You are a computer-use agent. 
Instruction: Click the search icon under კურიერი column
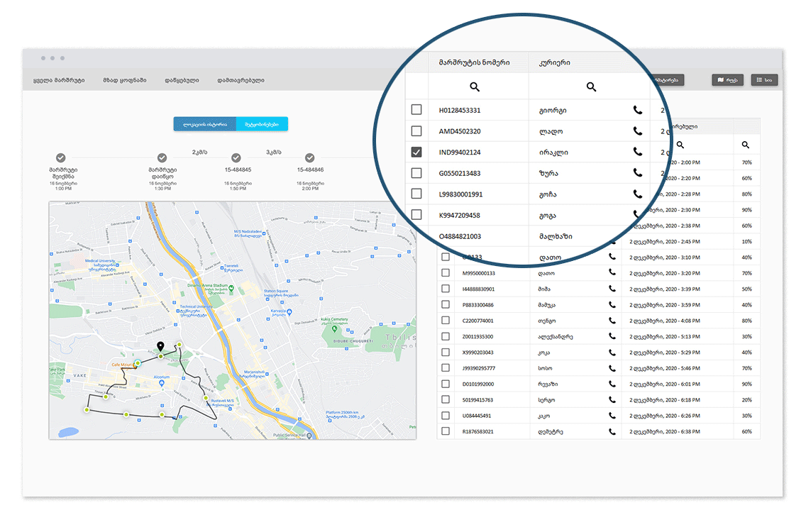click(591, 87)
